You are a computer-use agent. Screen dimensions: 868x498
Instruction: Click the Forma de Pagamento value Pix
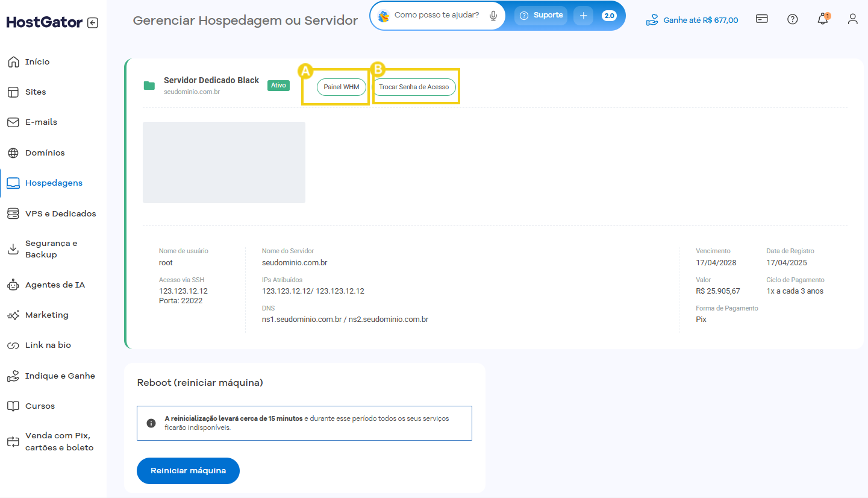click(701, 320)
